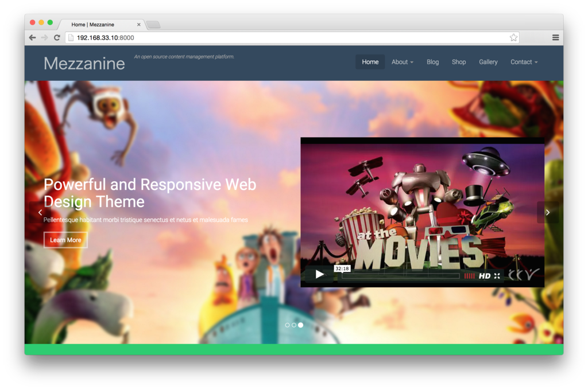Viewport: 588px width, 390px height.
Task: Click the 'Pellentesque habitant morbi' subtitle text
Action: (x=145, y=220)
